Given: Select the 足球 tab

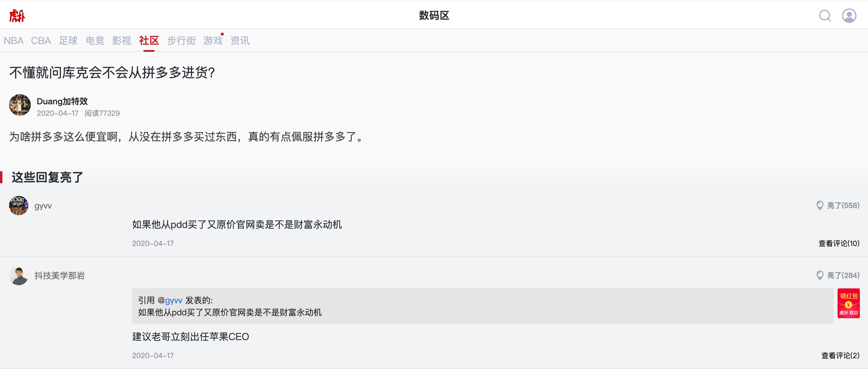Looking at the screenshot, I should tap(68, 41).
